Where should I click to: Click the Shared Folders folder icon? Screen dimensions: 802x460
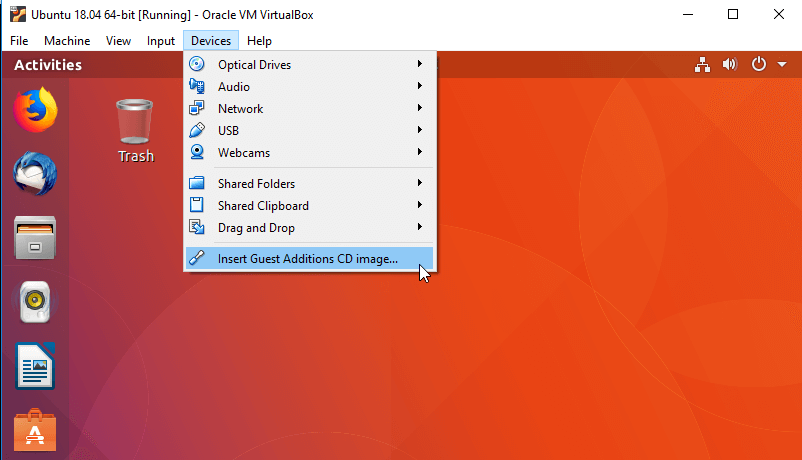tap(197, 183)
